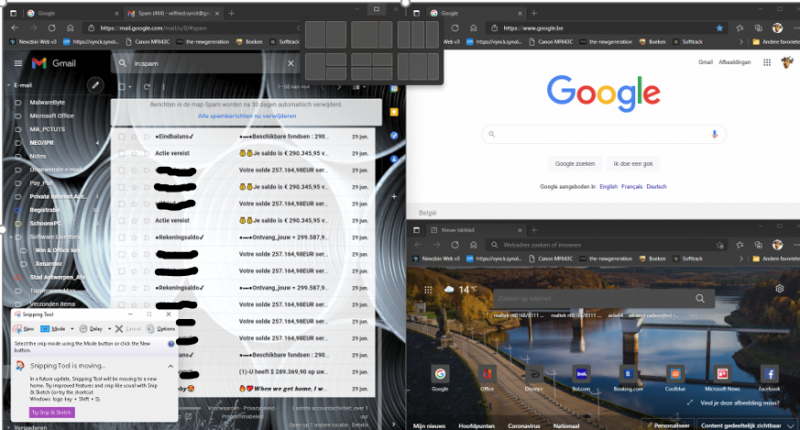
Task: Check the box beside the first Rekeningsaldo email
Action: coord(122,237)
